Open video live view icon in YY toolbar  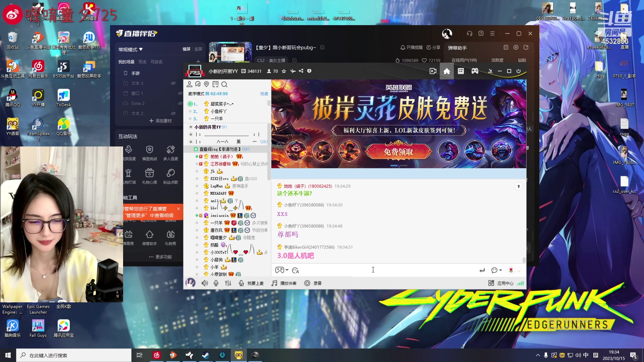(x=433, y=71)
